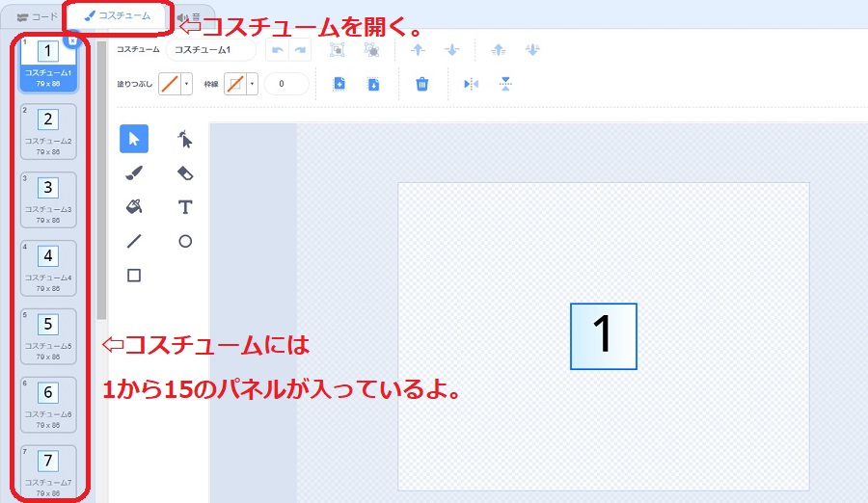Select the Circle tool
The width and height of the screenshot is (868, 503).
click(185, 241)
